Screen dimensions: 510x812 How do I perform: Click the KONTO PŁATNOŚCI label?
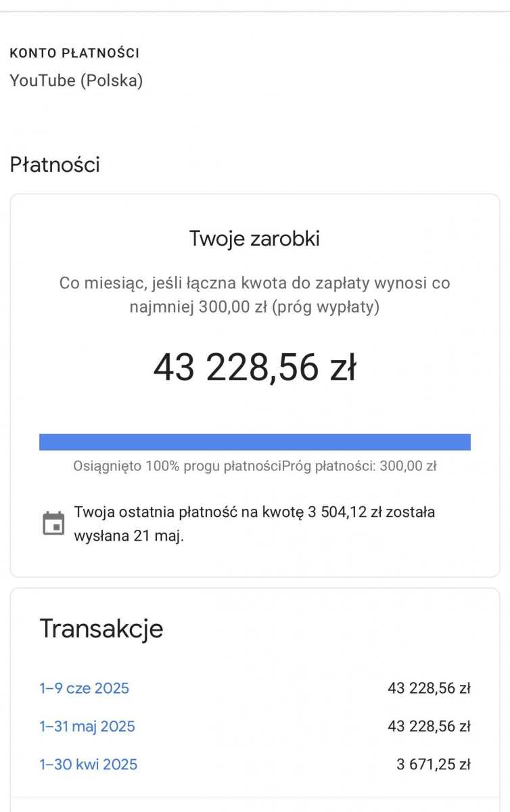click(74, 53)
